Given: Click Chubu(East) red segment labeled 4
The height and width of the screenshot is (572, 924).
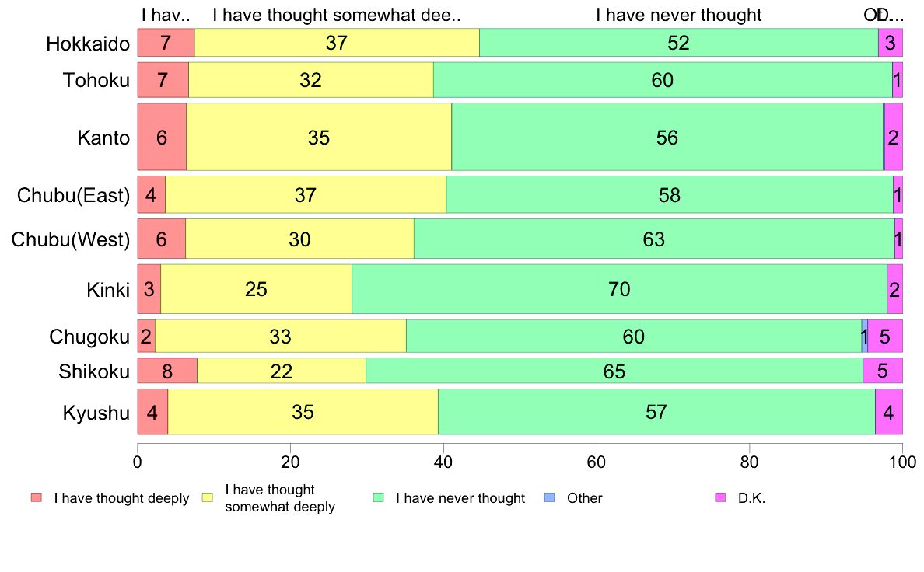Looking at the screenshot, I should pyautogui.click(x=152, y=195).
